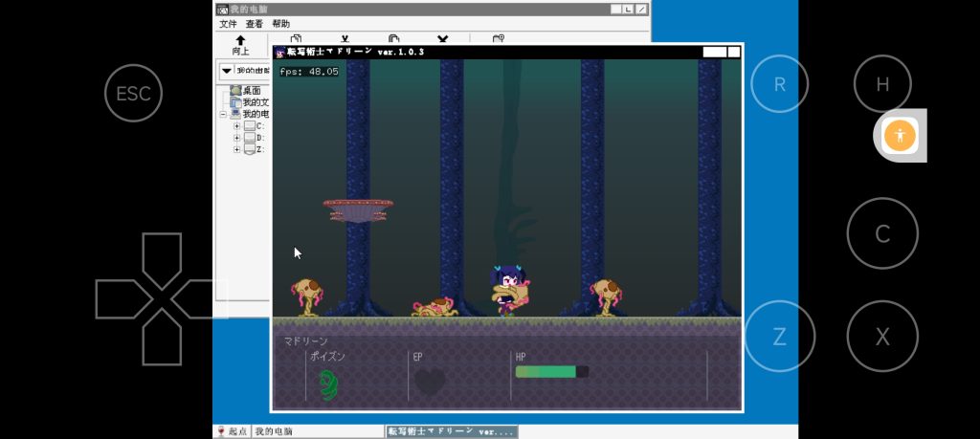
Task: Click the up arrow 向上 toolbar icon
Action: click(x=240, y=44)
